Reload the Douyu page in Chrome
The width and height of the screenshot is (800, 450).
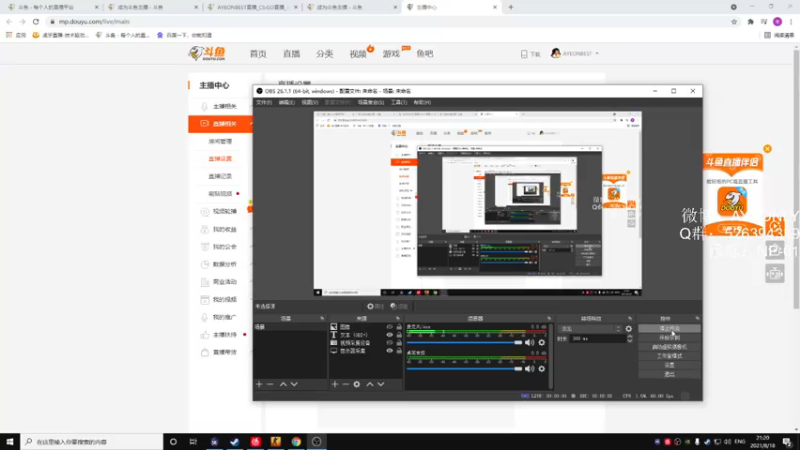click(36, 21)
